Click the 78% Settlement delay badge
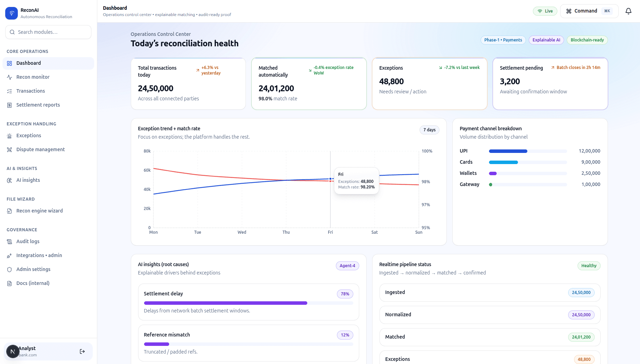Viewport: 640px width, 364px height. tap(345, 294)
